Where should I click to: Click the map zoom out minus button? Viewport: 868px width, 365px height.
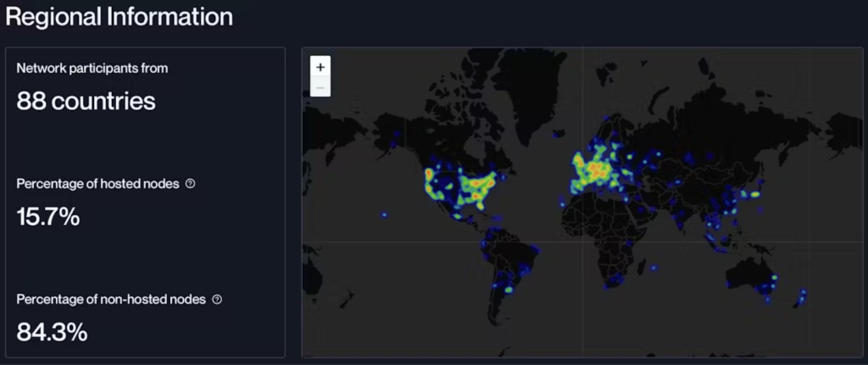(x=320, y=87)
